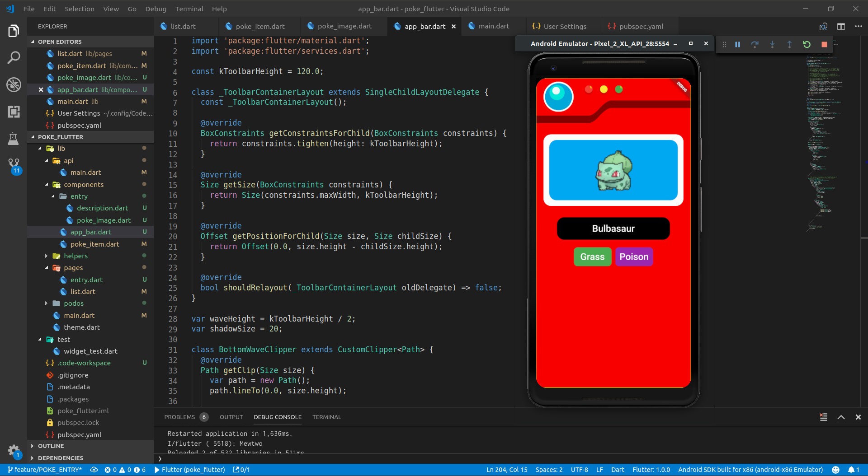868x476 pixels.
Task: Open the editor More Actions ellipsis
Action: coord(858,27)
